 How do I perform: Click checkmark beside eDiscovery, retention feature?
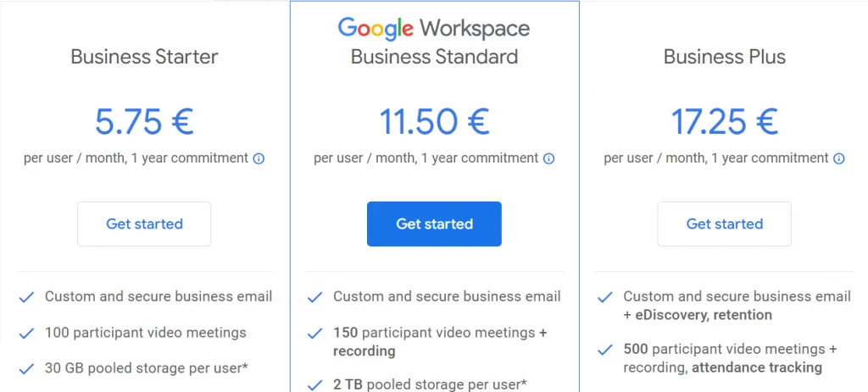(x=605, y=297)
